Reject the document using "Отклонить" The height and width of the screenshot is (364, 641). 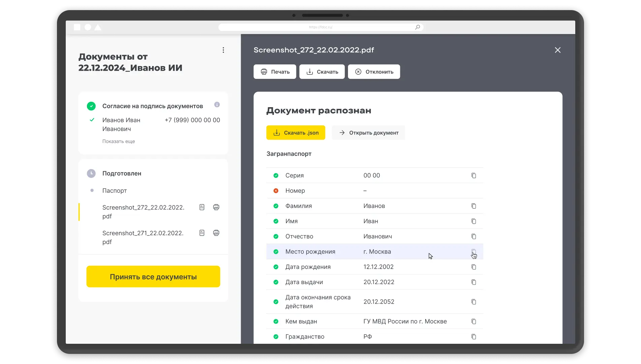click(374, 71)
